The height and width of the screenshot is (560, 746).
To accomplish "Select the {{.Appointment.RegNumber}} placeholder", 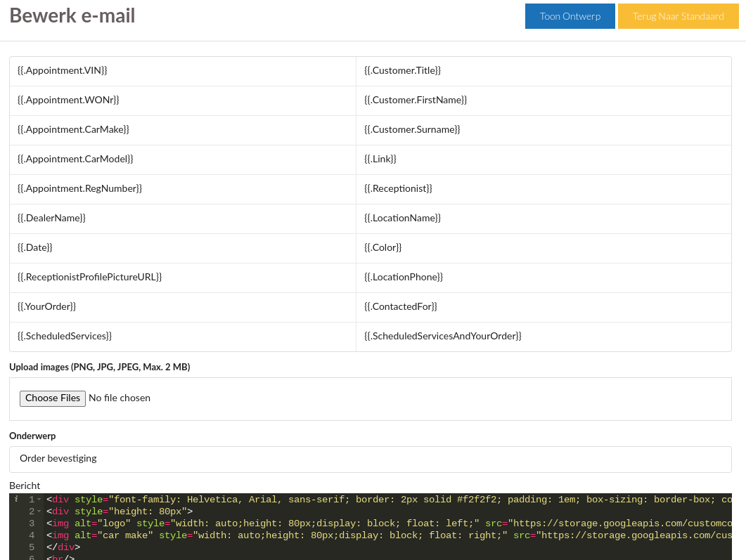I will pyautogui.click(x=80, y=188).
